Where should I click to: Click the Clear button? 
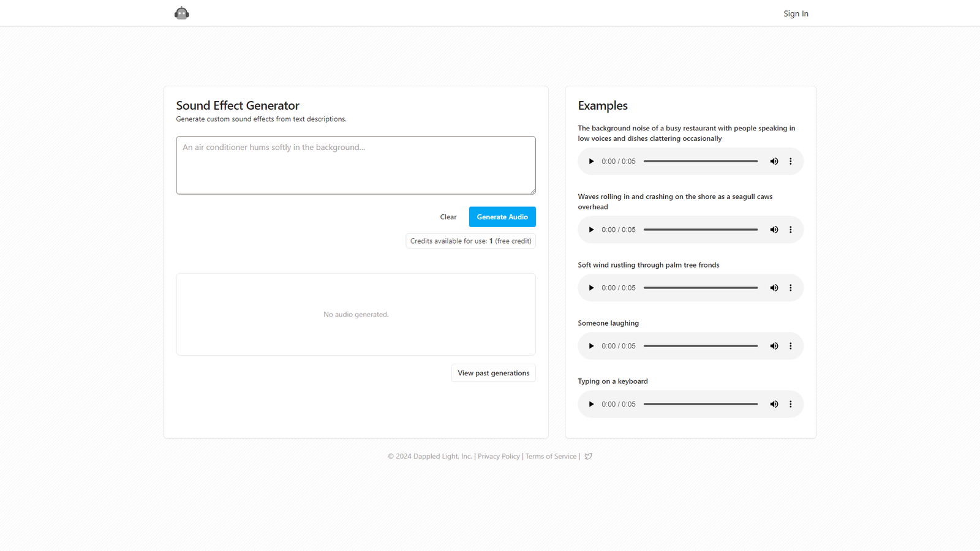(448, 217)
